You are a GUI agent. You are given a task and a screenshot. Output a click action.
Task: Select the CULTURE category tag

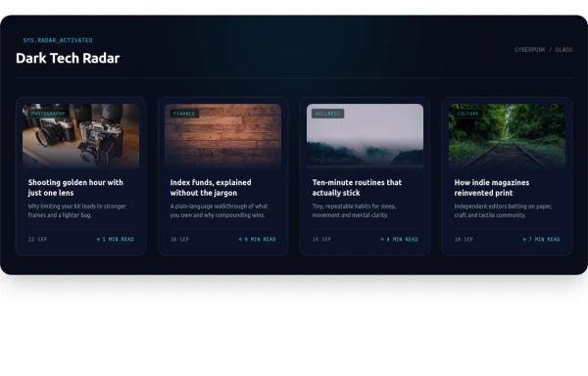coord(468,114)
